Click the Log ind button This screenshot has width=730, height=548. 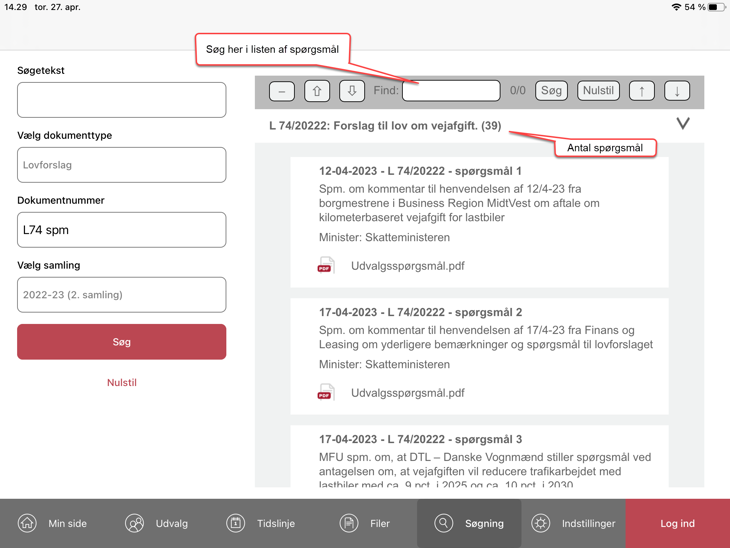click(677, 523)
